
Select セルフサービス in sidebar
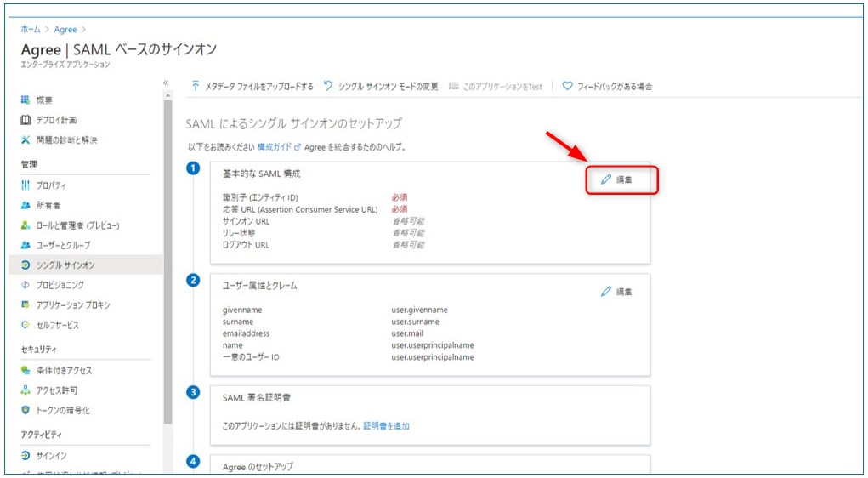point(58,325)
